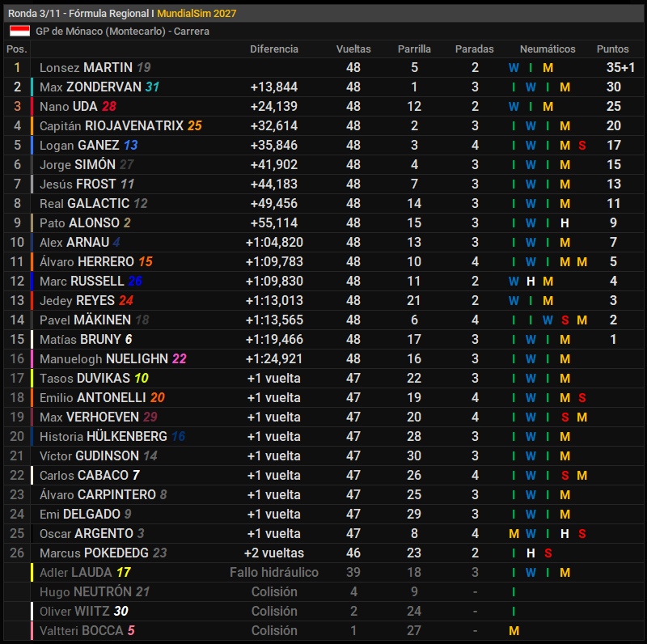
Task: Select driver Alex ARNAU 4
Action: click(80, 243)
